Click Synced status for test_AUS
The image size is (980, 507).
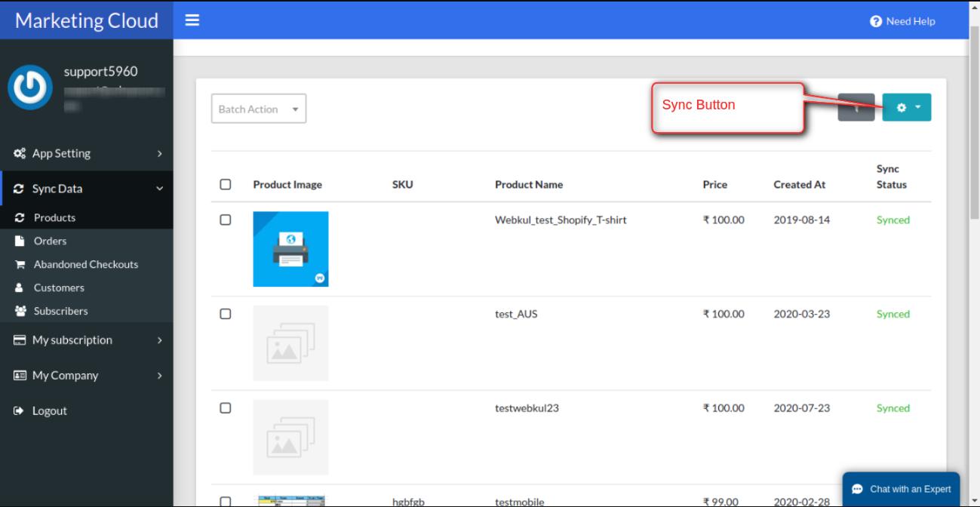point(893,315)
